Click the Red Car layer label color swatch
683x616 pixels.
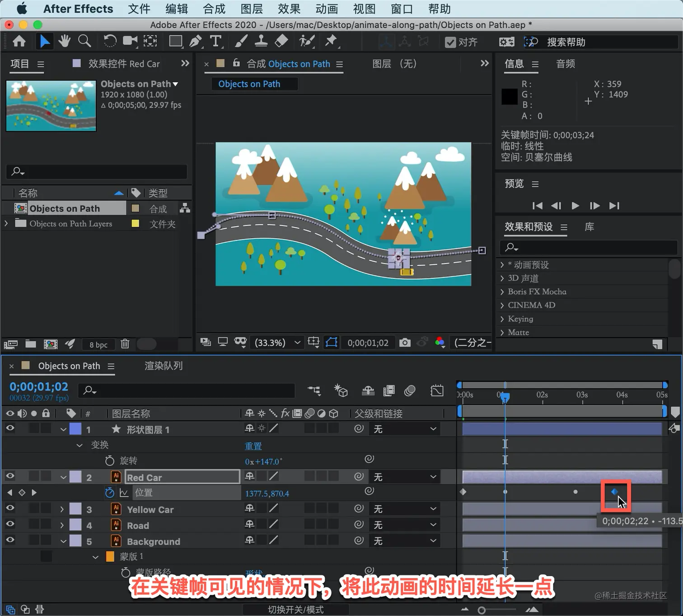(x=75, y=477)
